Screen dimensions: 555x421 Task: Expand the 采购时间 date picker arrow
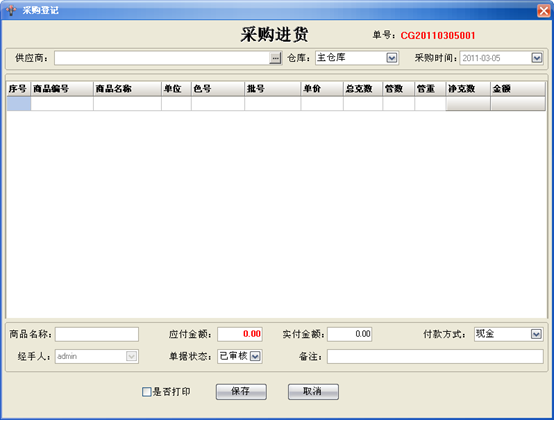coord(537,58)
